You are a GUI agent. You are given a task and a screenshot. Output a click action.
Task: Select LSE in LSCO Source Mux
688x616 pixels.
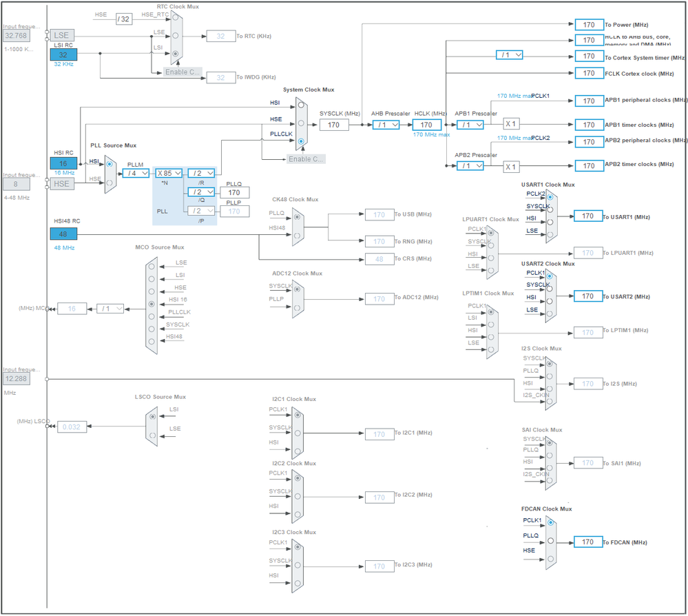(x=152, y=435)
